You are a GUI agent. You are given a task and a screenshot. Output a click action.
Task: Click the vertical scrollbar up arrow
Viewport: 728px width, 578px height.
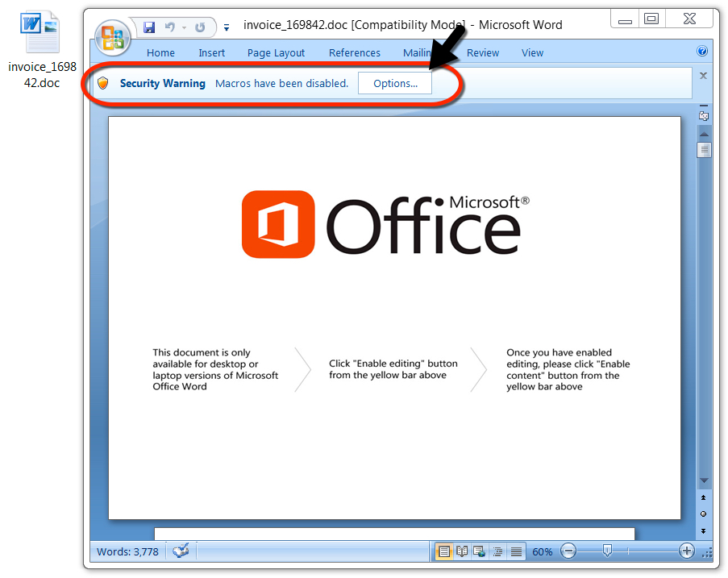pyautogui.click(x=704, y=134)
